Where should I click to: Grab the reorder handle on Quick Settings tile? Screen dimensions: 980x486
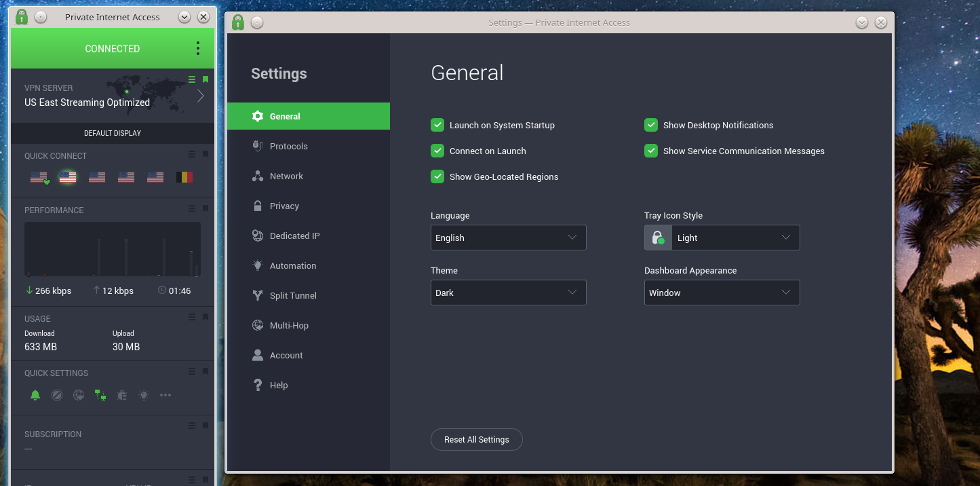(x=192, y=371)
